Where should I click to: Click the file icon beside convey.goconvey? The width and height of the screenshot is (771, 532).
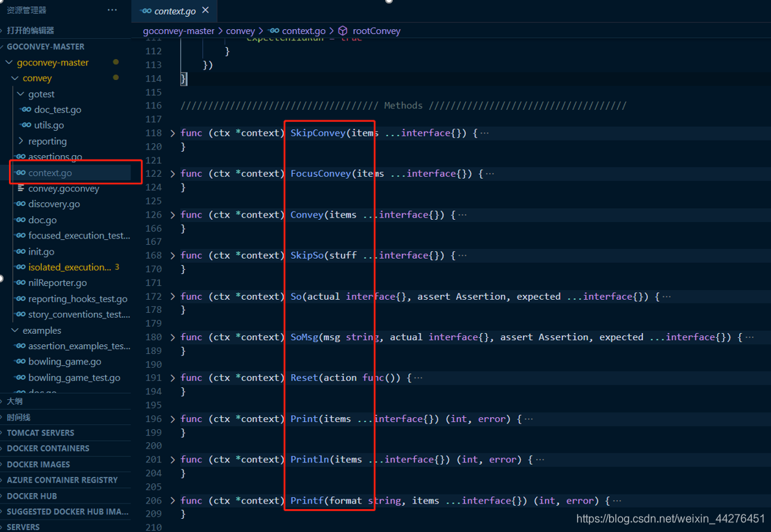pyautogui.click(x=21, y=188)
